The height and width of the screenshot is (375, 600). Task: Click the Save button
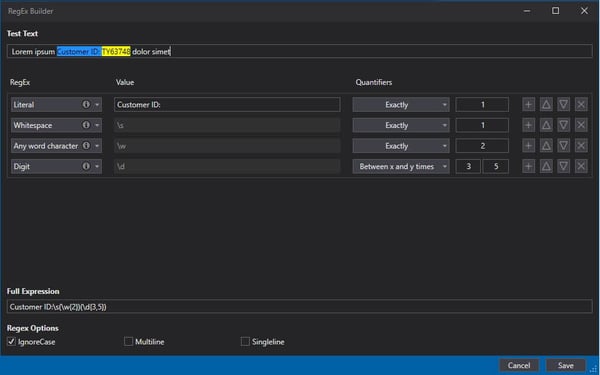pos(565,365)
